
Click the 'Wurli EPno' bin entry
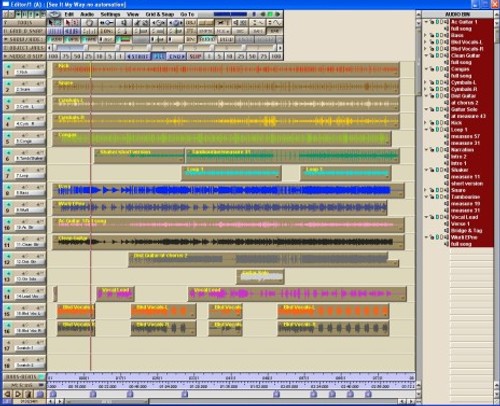pyautogui.click(x=464, y=237)
